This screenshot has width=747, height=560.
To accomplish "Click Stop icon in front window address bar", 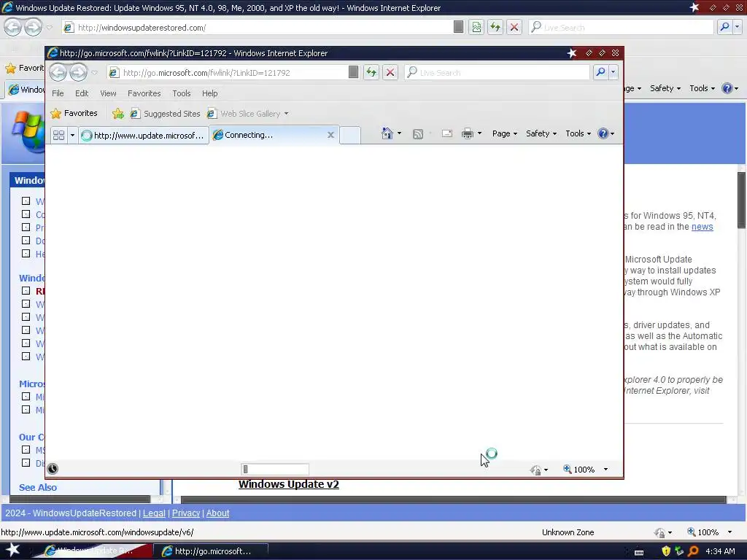I will (390, 72).
